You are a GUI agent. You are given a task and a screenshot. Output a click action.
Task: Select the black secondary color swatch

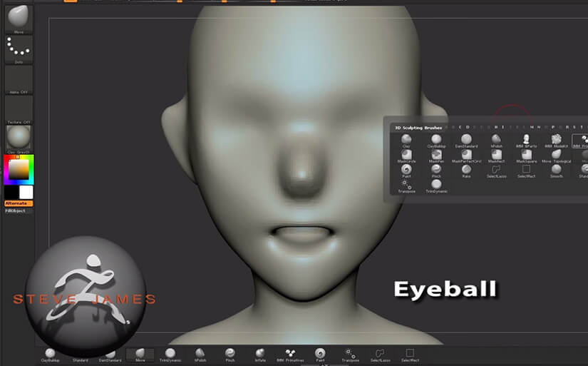11,193
